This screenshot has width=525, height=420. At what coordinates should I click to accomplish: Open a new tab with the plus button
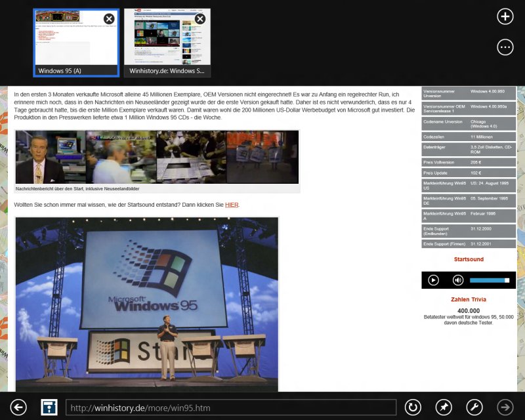click(x=505, y=16)
